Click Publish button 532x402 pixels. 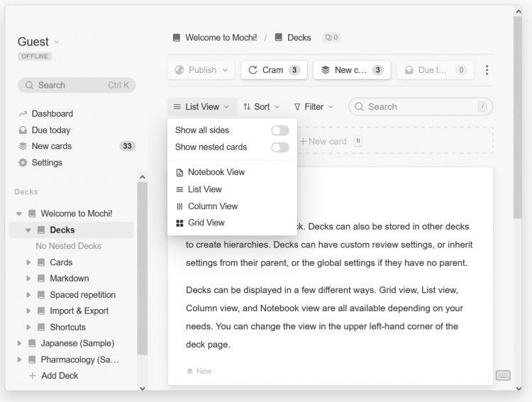point(201,70)
